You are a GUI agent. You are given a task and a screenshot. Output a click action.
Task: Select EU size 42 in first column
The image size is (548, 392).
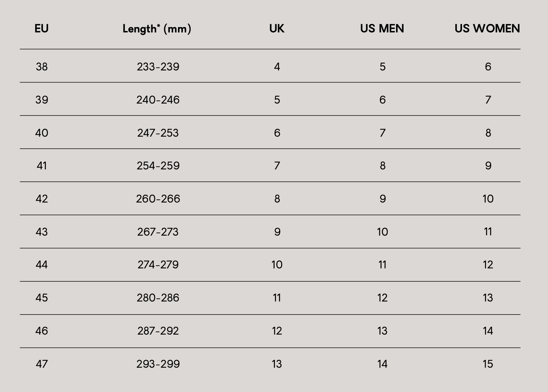click(42, 199)
